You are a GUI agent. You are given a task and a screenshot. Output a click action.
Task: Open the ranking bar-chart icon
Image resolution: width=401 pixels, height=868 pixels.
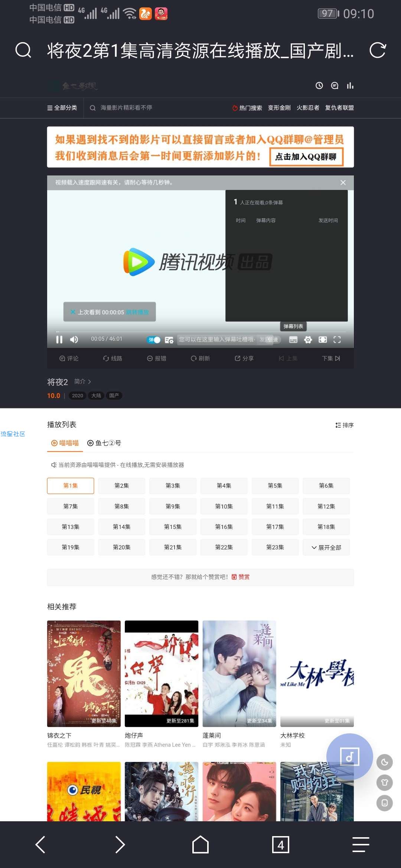click(350, 86)
